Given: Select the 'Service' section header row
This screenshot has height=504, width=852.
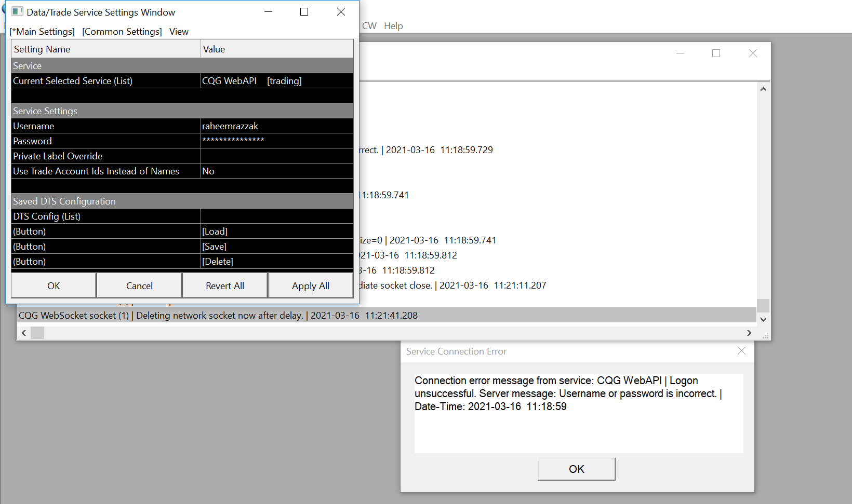Looking at the screenshot, I should pos(182,66).
